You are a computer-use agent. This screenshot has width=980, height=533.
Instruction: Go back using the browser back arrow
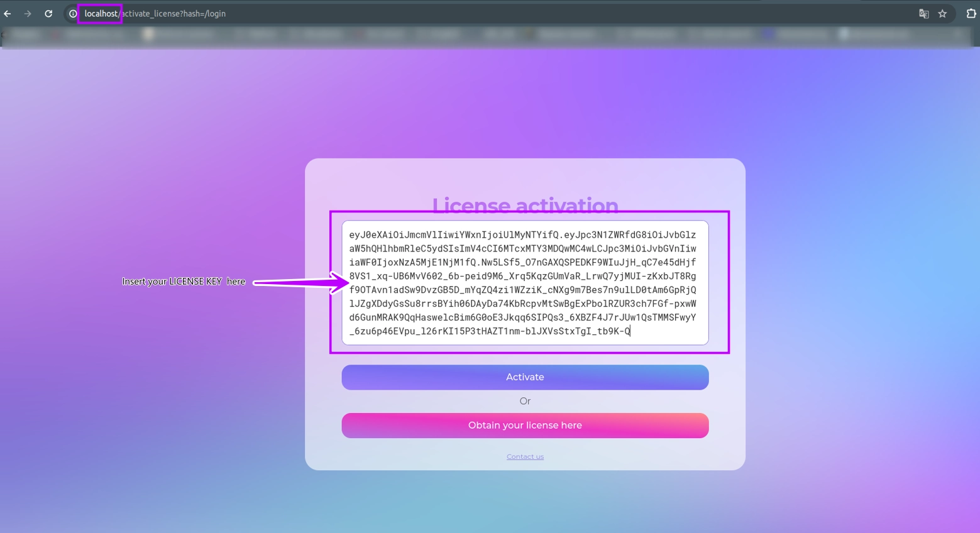pos(8,13)
